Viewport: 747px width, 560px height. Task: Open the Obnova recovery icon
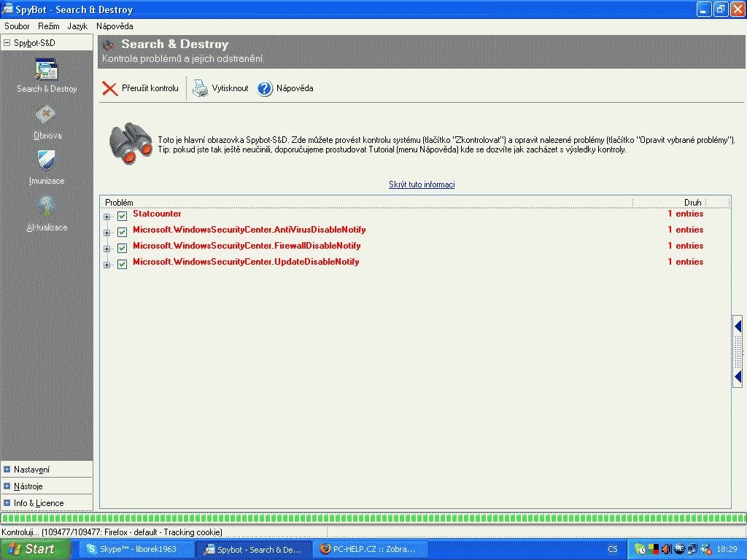(x=46, y=114)
